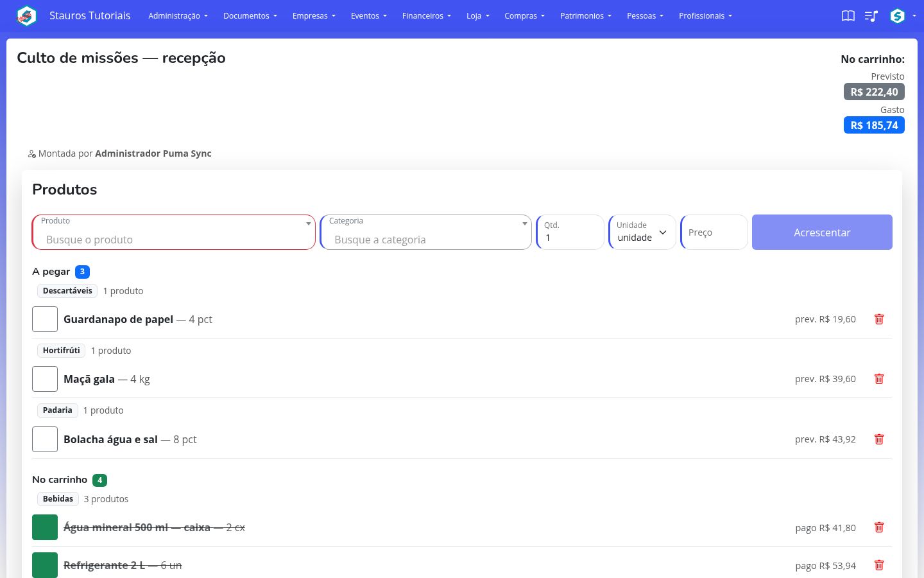Open the Eventos dropdown menu

368,16
